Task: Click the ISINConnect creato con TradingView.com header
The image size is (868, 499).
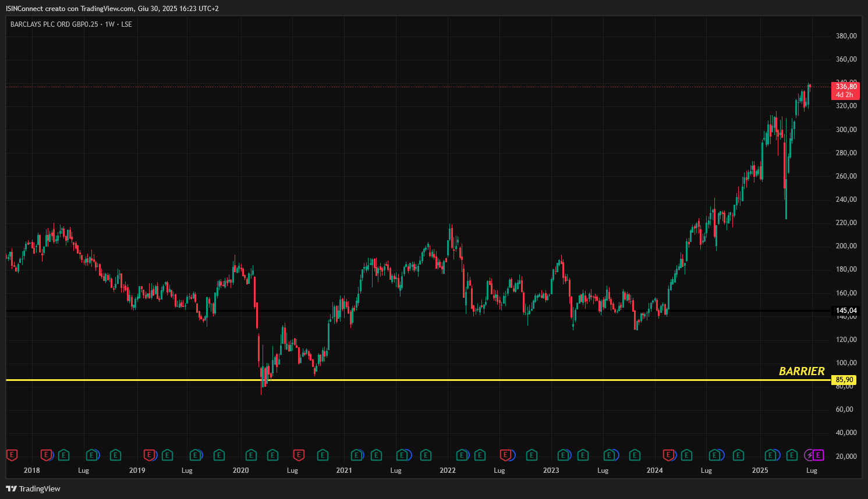Action: click(x=112, y=9)
